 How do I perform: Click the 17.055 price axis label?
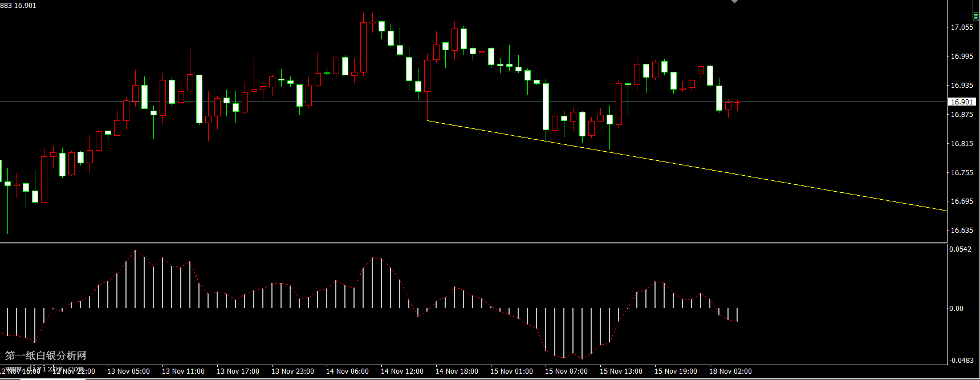click(962, 27)
